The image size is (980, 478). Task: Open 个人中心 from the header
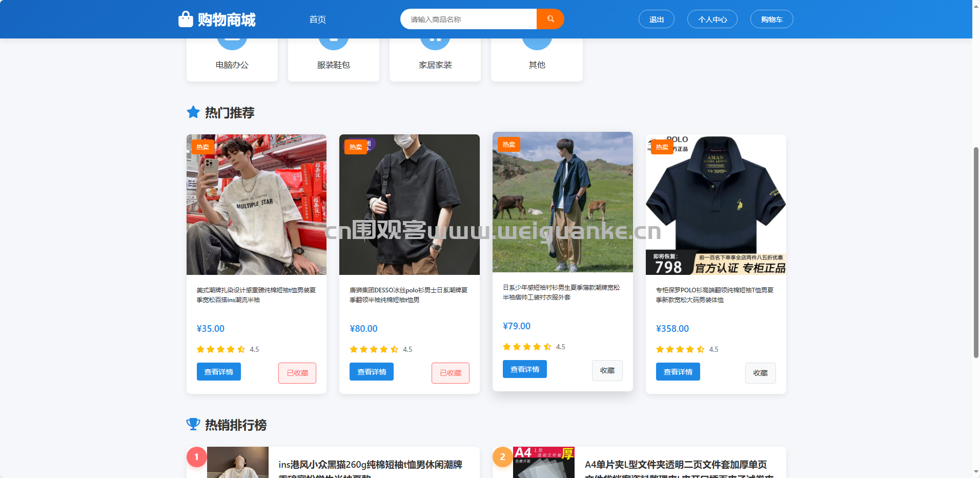tap(712, 19)
